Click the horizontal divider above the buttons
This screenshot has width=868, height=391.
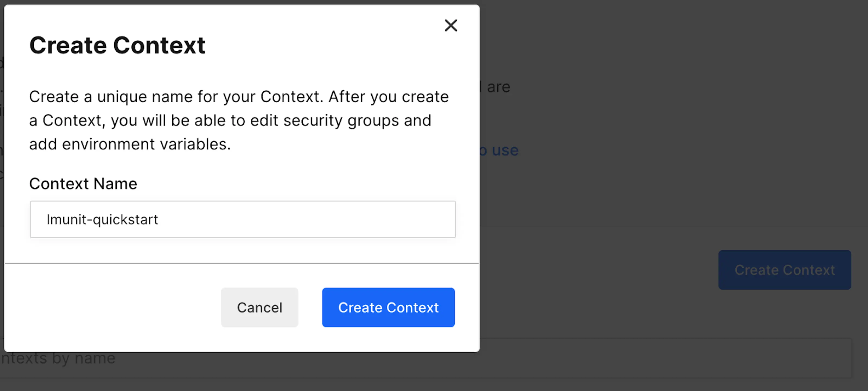tap(241, 263)
